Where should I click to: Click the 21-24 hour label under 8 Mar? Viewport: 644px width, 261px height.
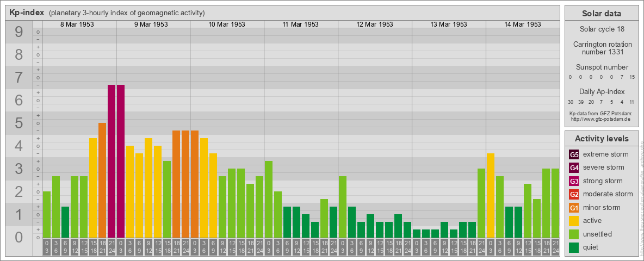click(x=112, y=247)
